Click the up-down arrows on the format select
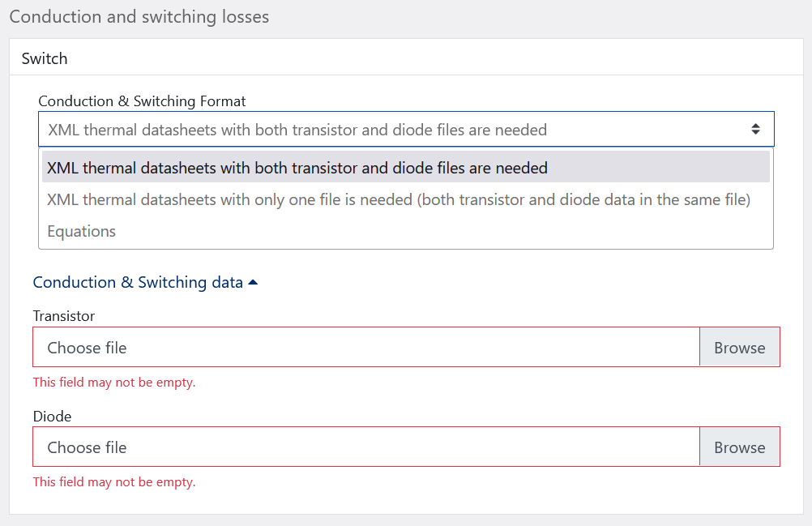 click(755, 129)
